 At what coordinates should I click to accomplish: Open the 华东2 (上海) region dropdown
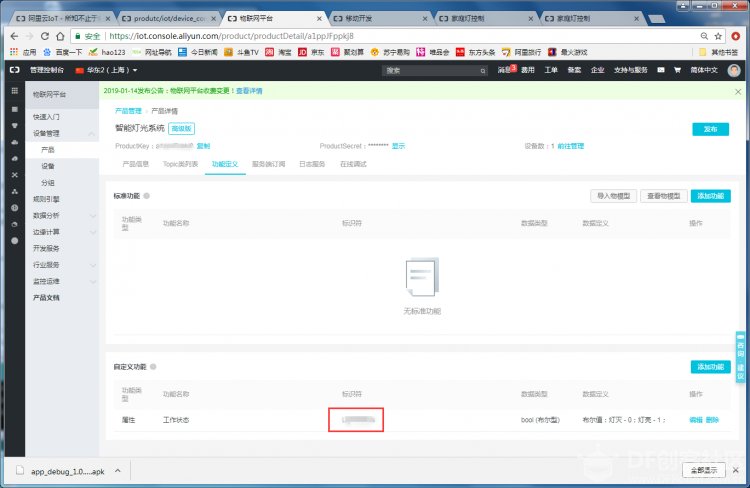coord(106,70)
